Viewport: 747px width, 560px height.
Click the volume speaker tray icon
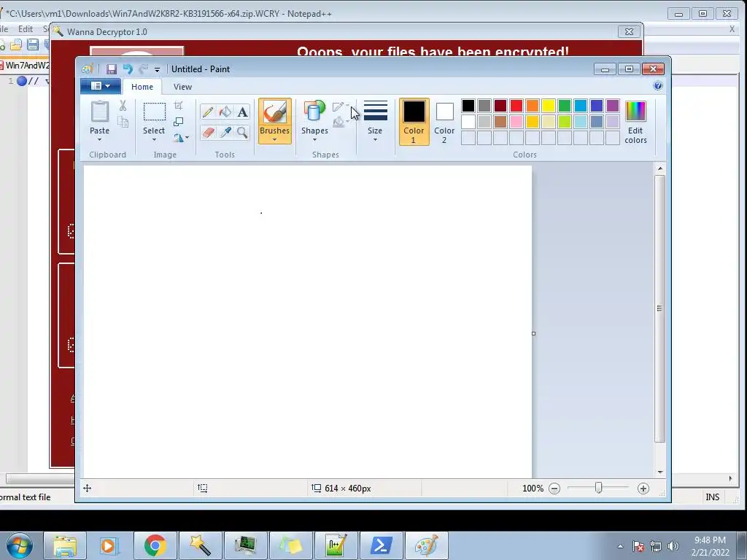[673, 546]
